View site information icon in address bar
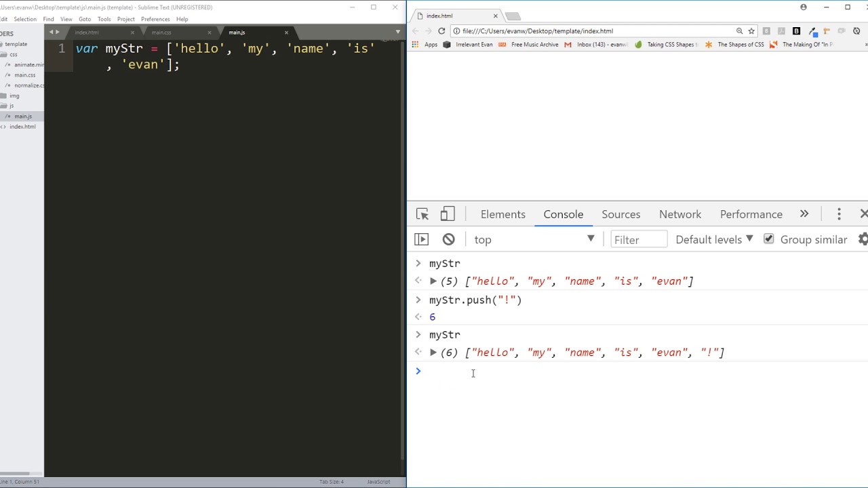The image size is (868, 488). [456, 30]
